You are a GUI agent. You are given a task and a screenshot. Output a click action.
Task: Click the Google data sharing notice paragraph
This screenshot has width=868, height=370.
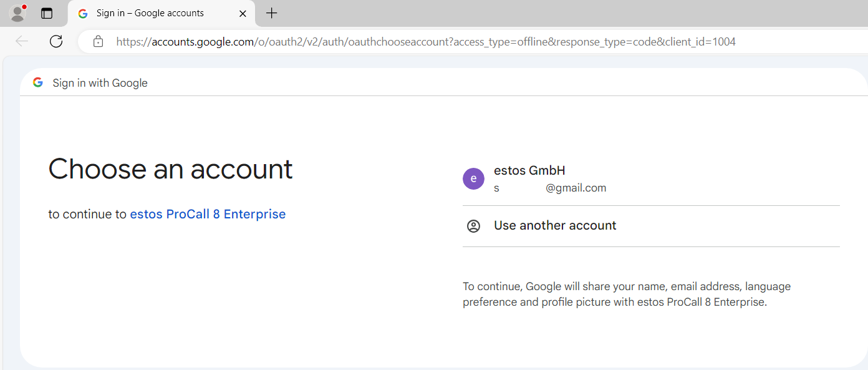pos(626,295)
